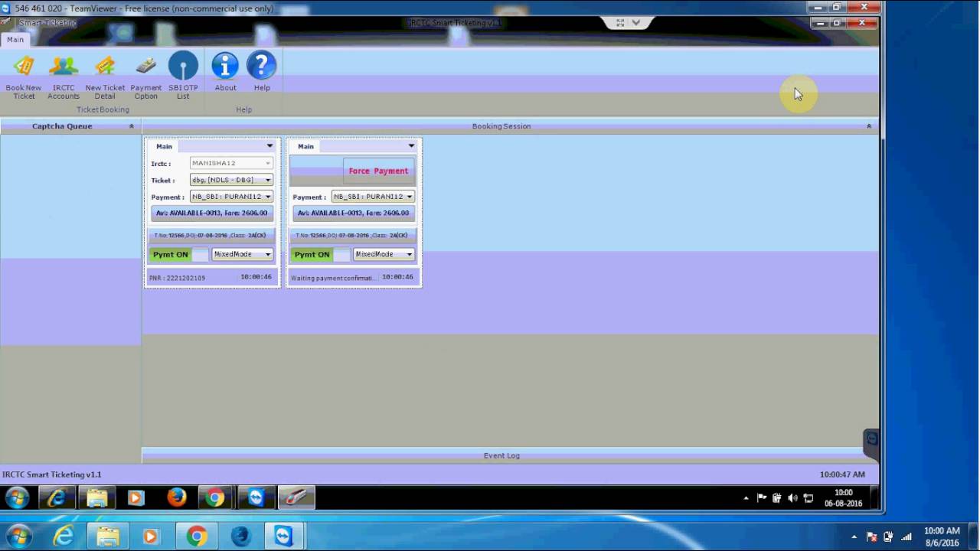Open the Event Log bar
Viewport: 980px width, 551px height.
[501, 455]
